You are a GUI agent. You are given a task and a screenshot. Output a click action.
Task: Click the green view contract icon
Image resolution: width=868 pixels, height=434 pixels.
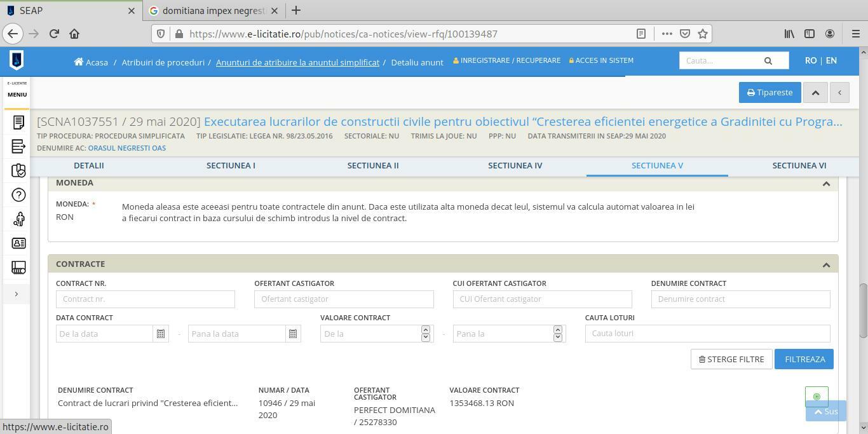(817, 397)
